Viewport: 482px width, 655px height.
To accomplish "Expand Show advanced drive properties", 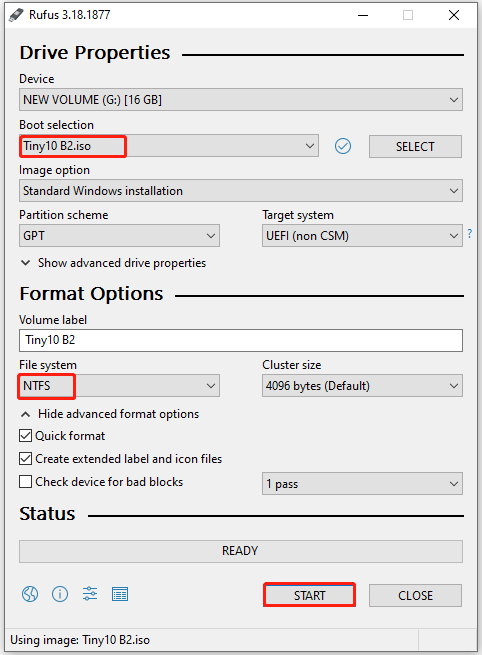I will pos(114,263).
